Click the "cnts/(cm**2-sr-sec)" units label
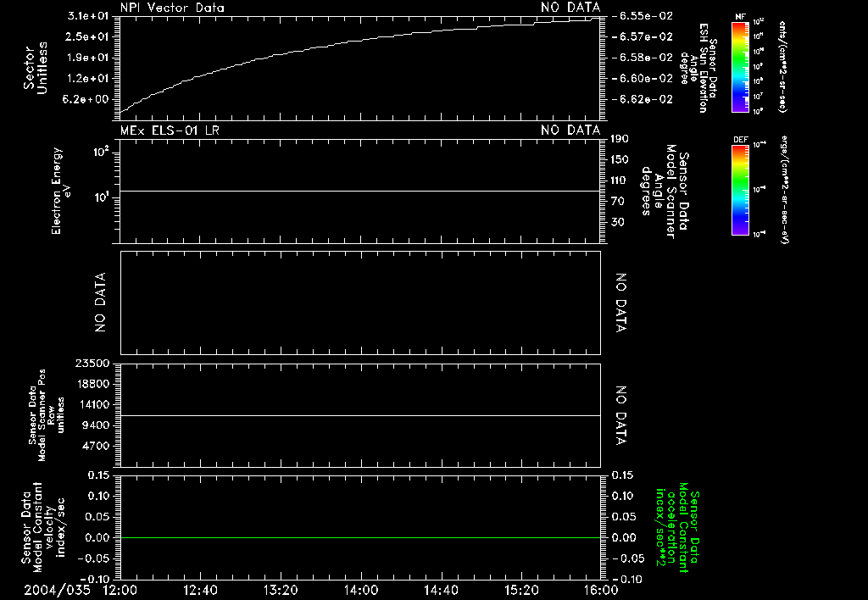This screenshot has height=600, width=868. click(x=782, y=67)
